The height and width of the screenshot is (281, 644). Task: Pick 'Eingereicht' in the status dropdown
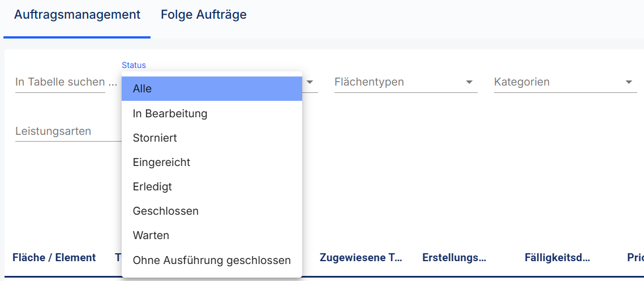[x=212, y=162]
